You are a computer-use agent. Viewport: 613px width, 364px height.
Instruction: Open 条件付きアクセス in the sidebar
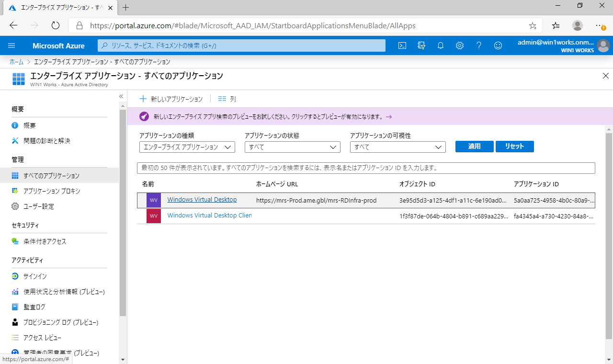pyautogui.click(x=45, y=241)
